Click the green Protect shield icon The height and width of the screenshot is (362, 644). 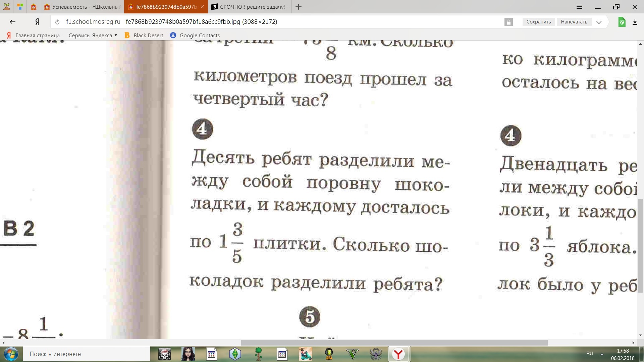tap(622, 22)
